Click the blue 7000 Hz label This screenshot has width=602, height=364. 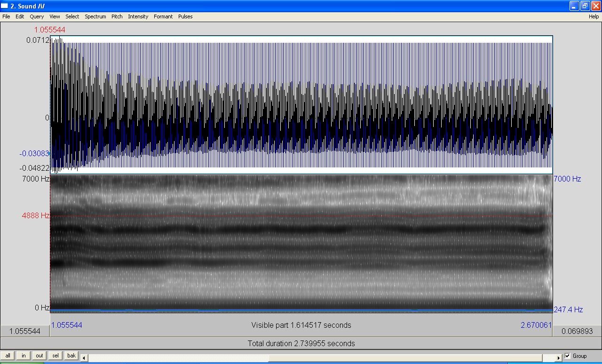click(568, 179)
